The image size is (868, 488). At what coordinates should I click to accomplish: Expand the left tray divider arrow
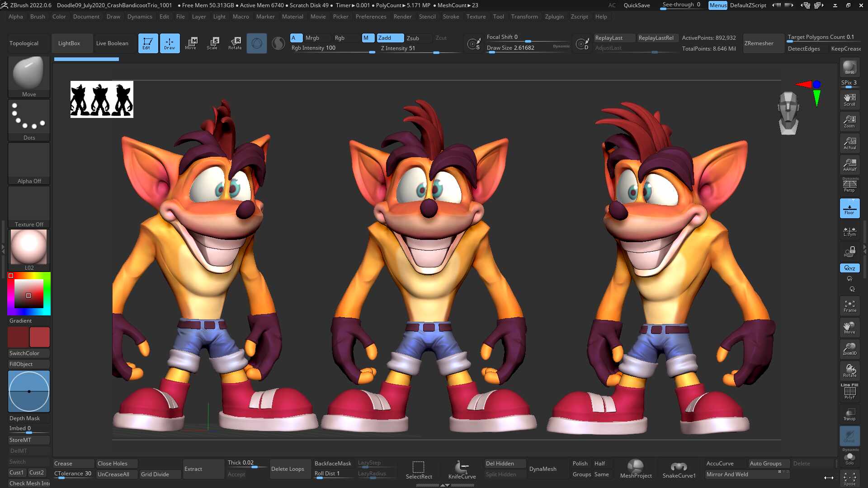point(3,249)
